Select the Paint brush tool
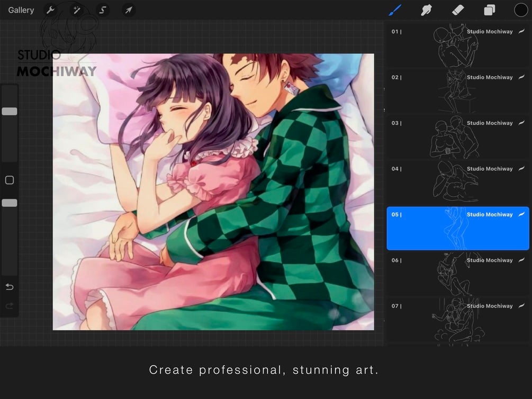532x399 pixels. (x=395, y=10)
